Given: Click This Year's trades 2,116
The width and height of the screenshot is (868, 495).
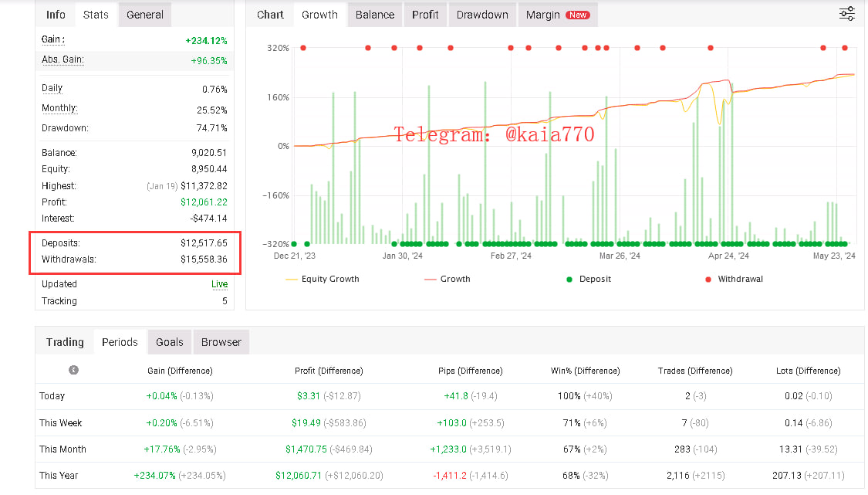Looking at the screenshot, I should (x=678, y=476).
